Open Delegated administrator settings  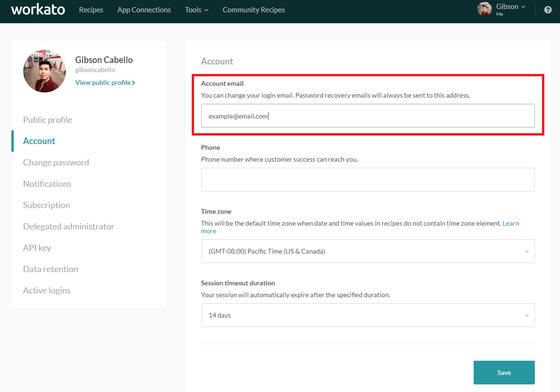tap(68, 227)
